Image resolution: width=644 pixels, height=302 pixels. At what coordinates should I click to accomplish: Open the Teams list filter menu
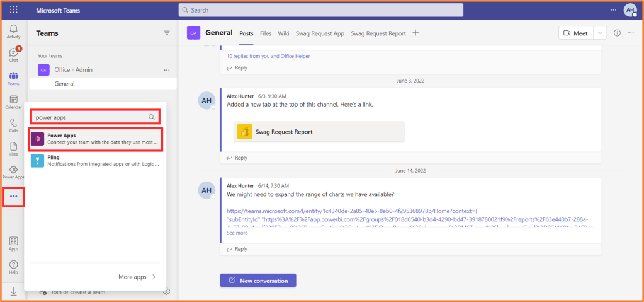167,33
